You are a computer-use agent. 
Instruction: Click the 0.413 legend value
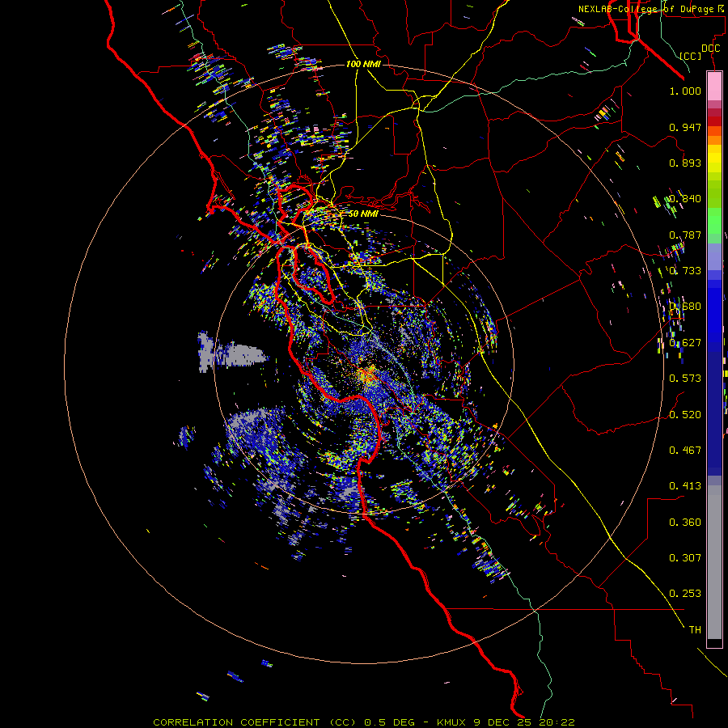pos(685,486)
